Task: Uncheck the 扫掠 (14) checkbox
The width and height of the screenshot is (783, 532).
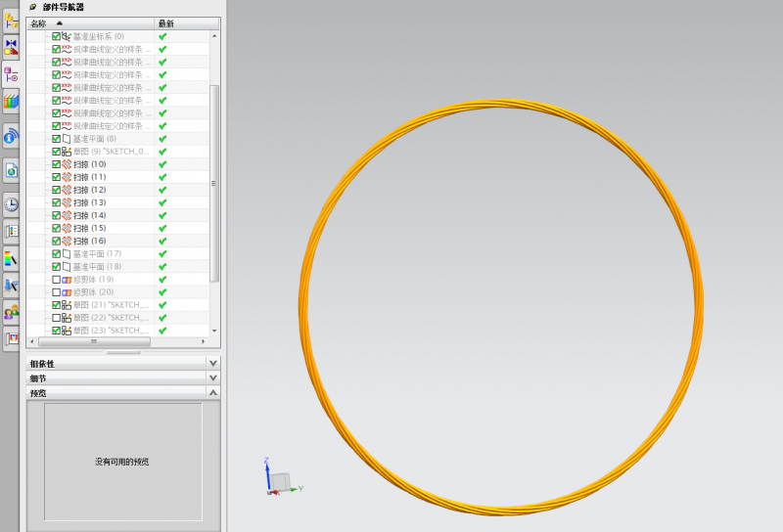Action: click(x=57, y=215)
